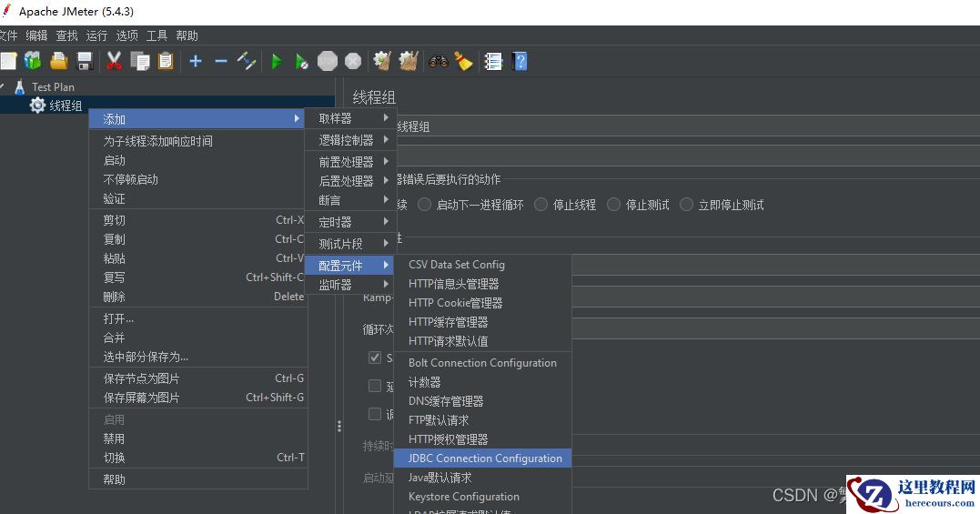Click the minus Collapse All icon
Screen dimensions: 980x514
click(220, 61)
